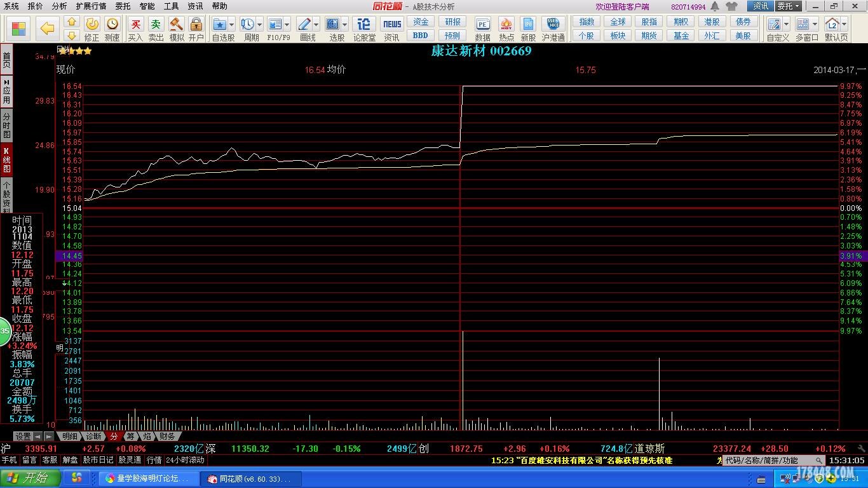Select the K线图 side tab
The image size is (868, 488).
click(x=6, y=161)
